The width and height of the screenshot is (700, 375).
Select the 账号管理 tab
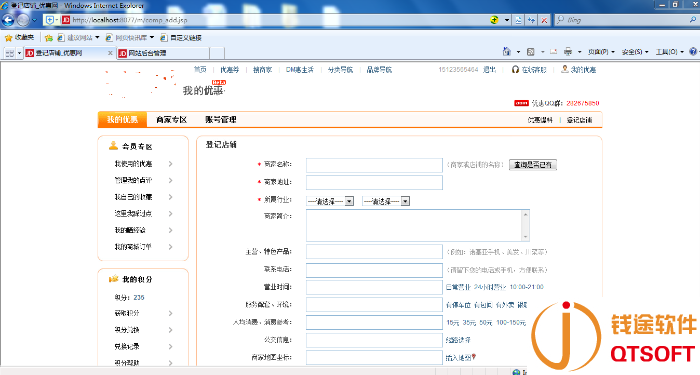point(221,120)
